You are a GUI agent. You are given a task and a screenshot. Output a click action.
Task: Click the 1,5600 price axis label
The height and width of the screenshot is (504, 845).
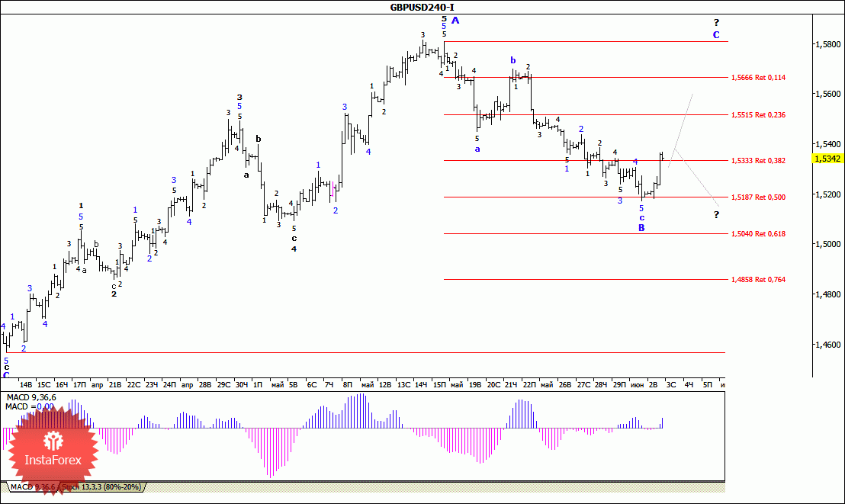(827, 94)
